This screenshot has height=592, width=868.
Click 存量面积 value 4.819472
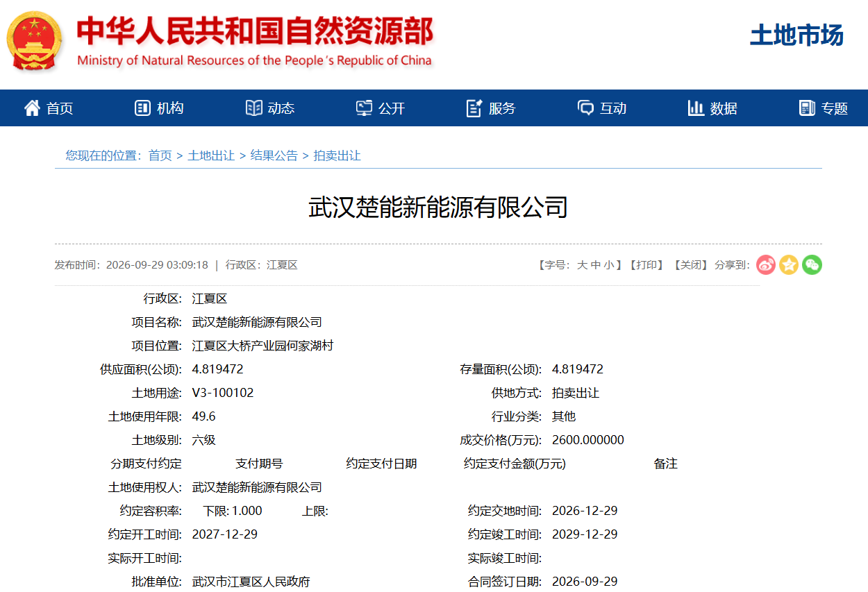click(578, 369)
